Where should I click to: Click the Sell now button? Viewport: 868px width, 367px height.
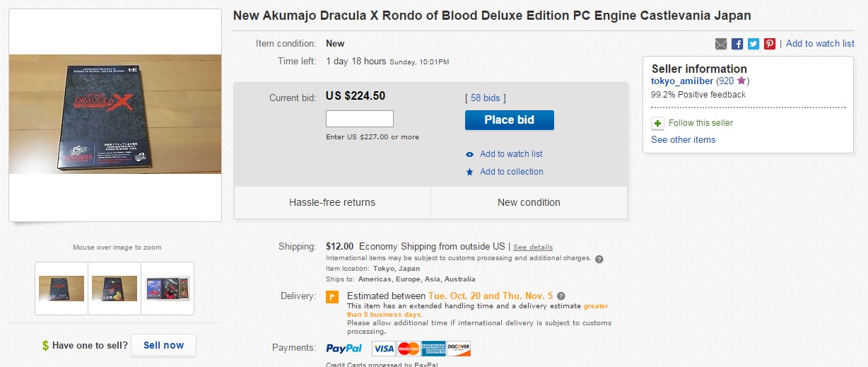[163, 345]
